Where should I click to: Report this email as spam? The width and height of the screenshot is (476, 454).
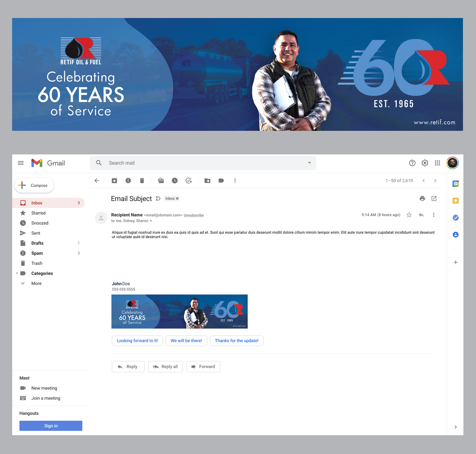(x=128, y=181)
